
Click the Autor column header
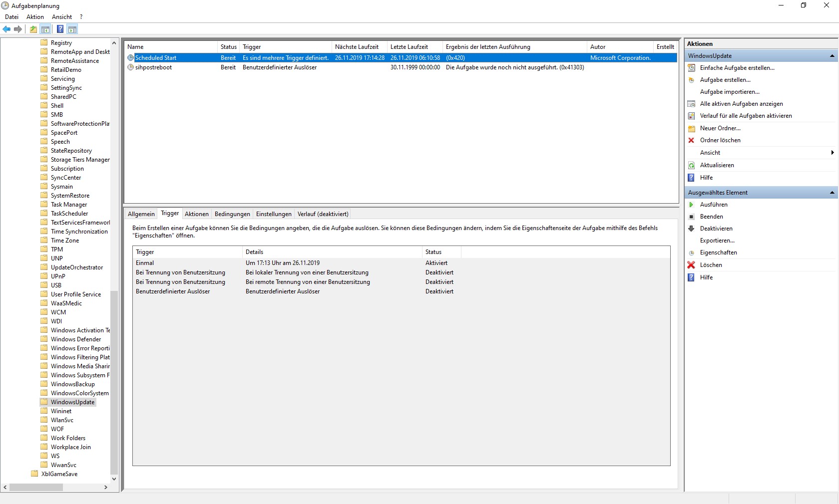coord(620,47)
